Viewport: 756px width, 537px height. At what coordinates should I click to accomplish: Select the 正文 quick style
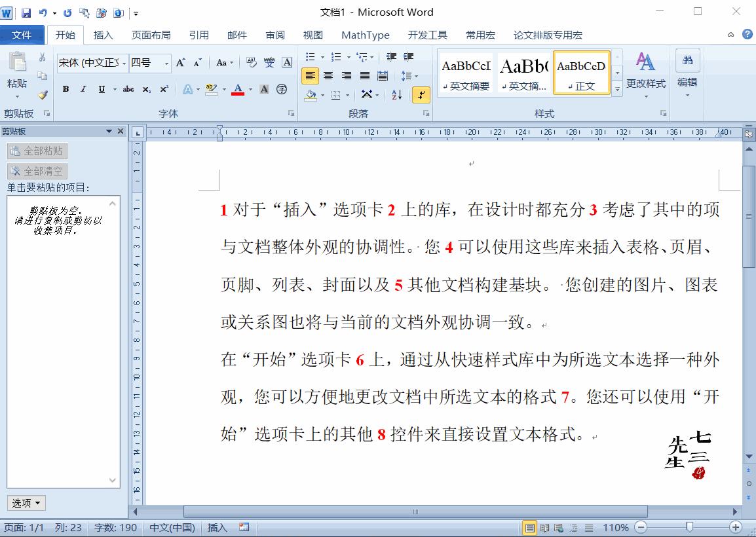(580, 72)
